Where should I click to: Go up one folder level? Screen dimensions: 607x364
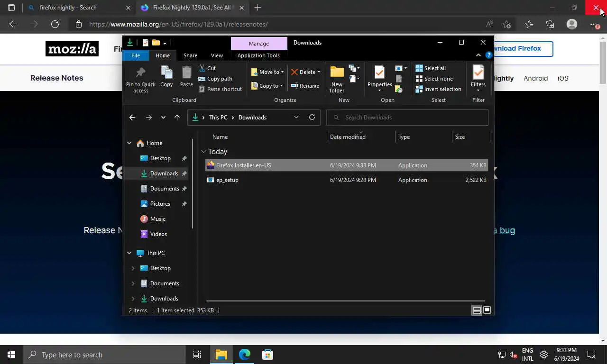tap(177, 118)
